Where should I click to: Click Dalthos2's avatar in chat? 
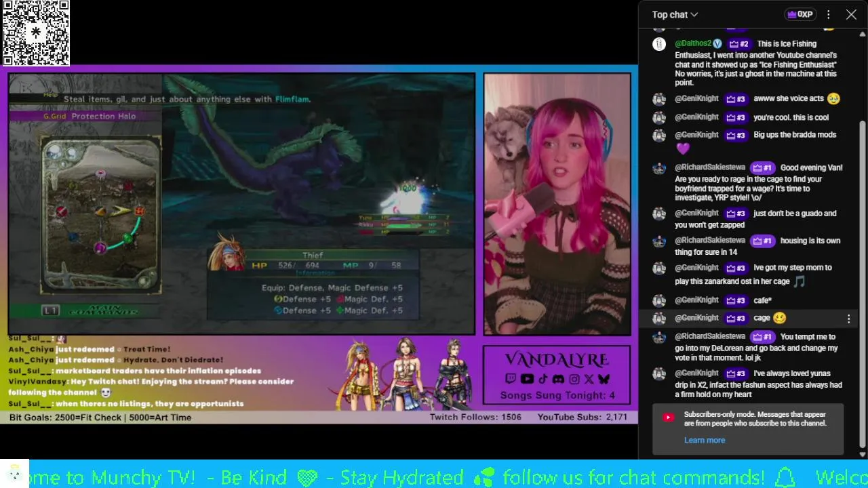[659, 44]
